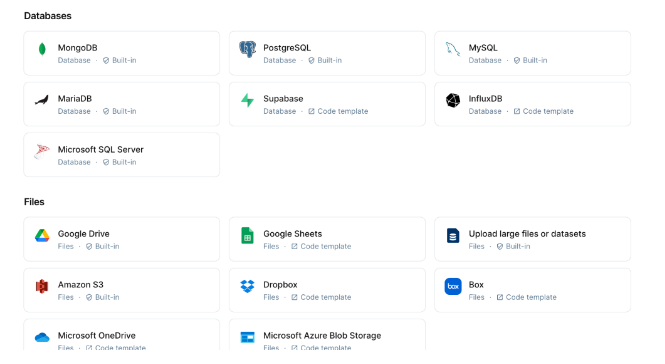Click the Google Drive triangle icon

coord(42,235)
